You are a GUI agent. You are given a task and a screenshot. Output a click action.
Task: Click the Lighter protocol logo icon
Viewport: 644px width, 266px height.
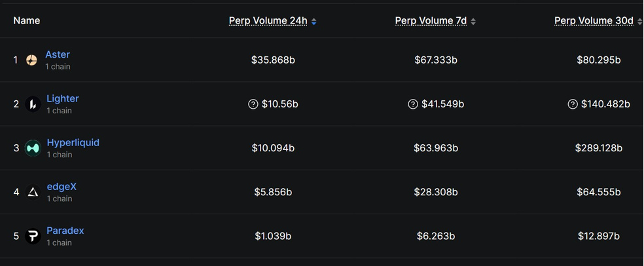tap(33, 104)
